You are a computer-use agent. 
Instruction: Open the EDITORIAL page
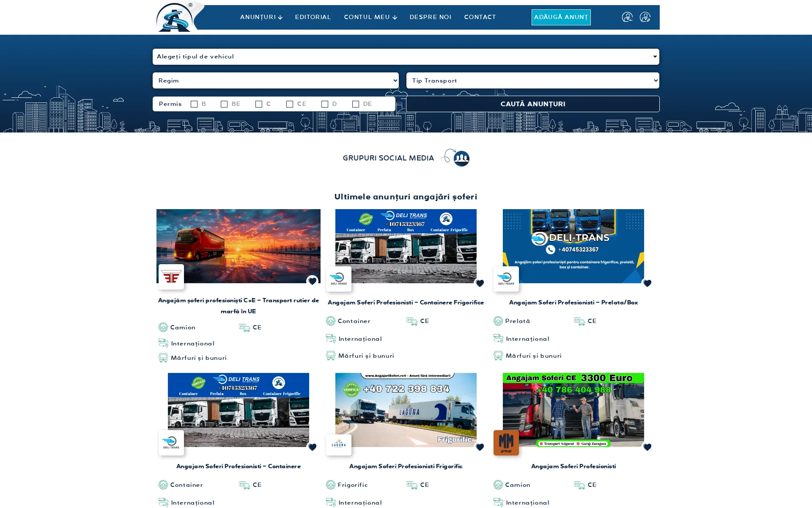pos(313,17)
